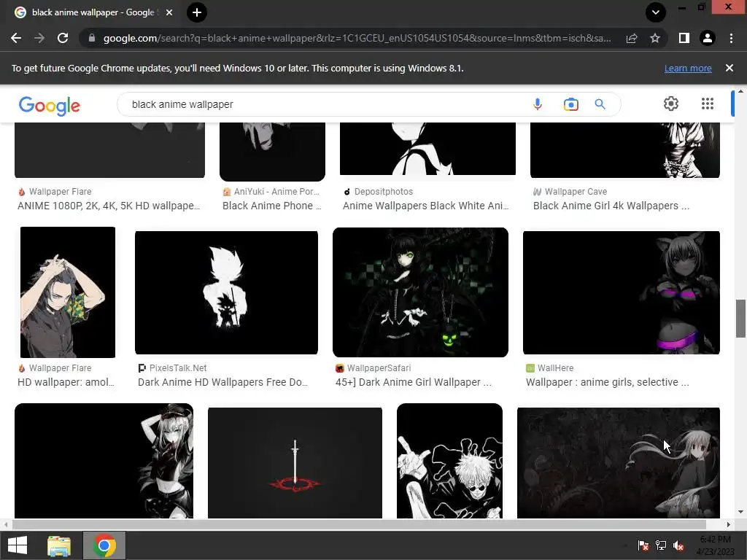Viewport: 747px width, 560px height.
Task: Open the Learn more link
Action: pyautogui.click(x=688, y=68)
